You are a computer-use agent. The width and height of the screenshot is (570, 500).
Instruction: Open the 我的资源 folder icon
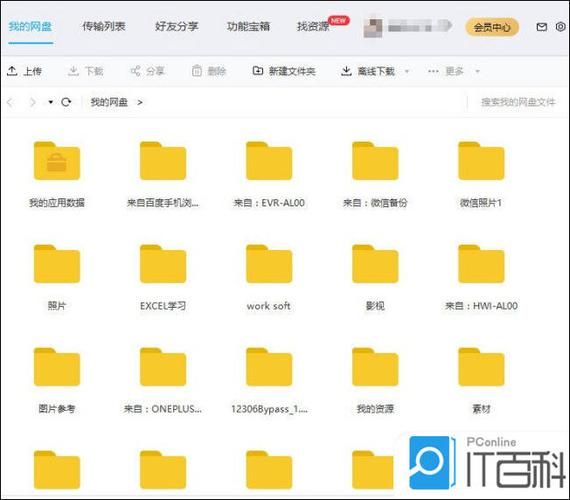[x=375, y=367]
